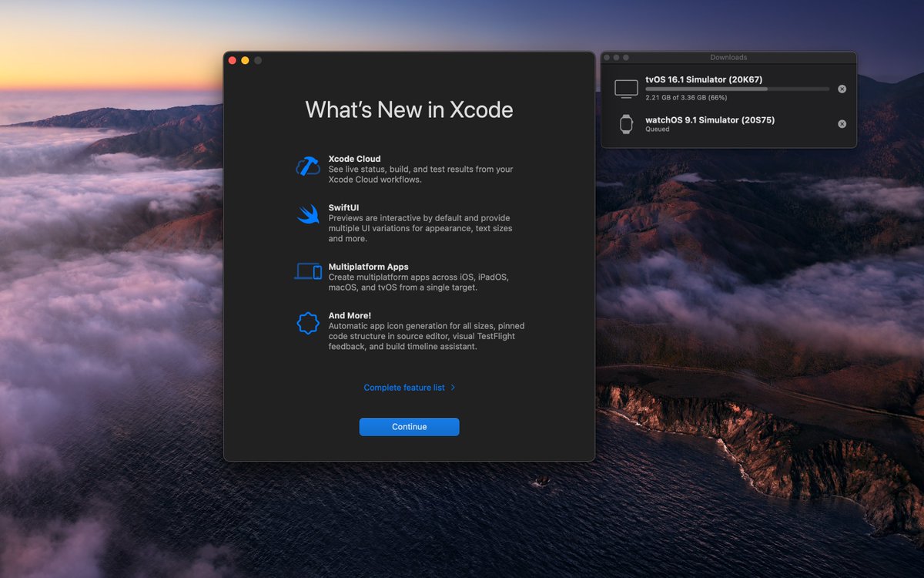924x578 pixels.
Task: Cancel the queued watchOS 9.1 Simulator download
Action: click(x=842, y=124)
